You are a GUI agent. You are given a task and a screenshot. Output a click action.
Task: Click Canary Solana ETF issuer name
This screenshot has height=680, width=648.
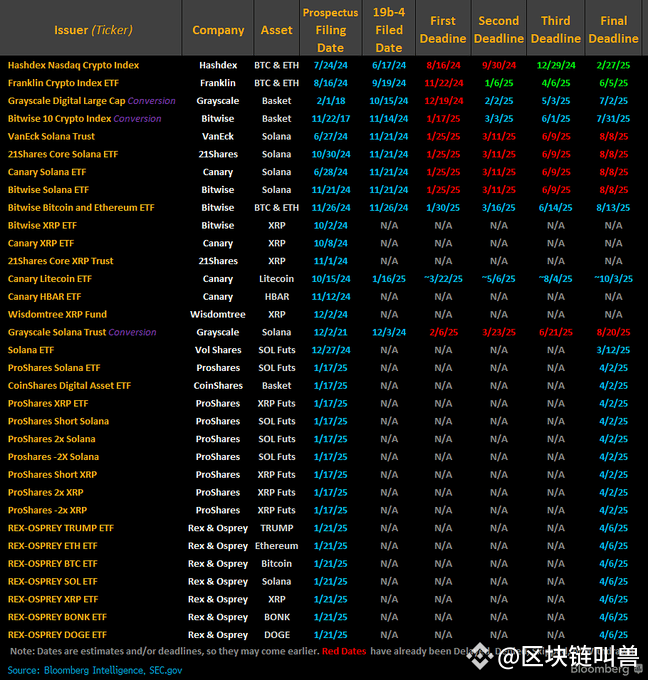(47, 172)
